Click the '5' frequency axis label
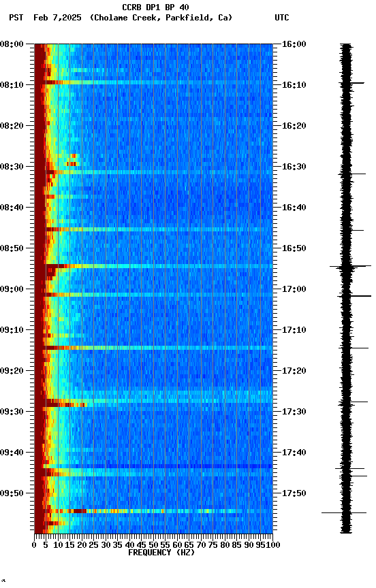The height and width of the screenshot is (588, 376). 46,546
